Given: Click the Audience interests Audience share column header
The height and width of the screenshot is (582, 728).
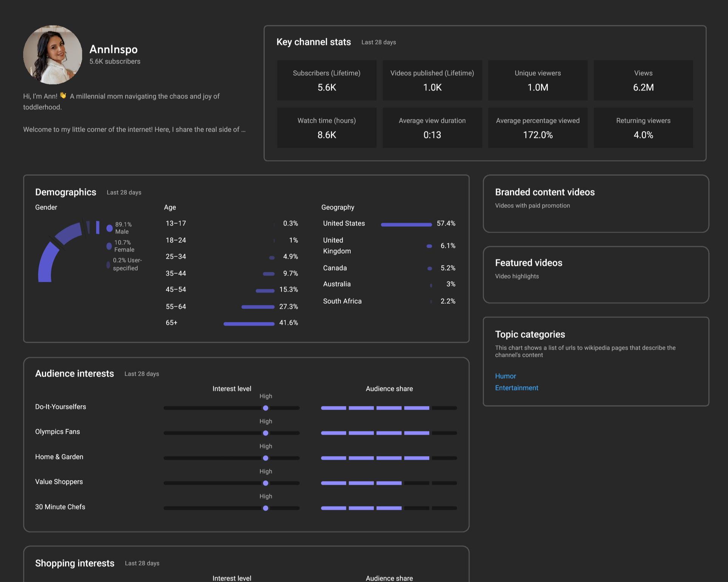Looking at the screenshot, I should [x=389, y=389].
